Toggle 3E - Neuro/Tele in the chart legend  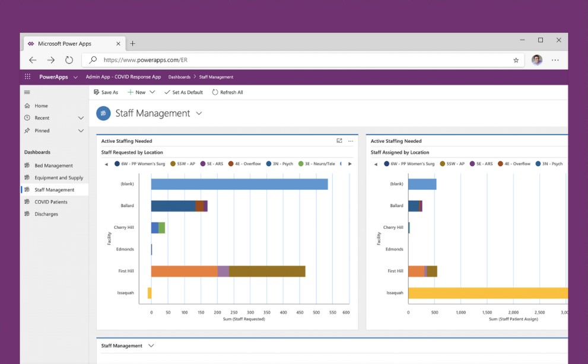coord(319,164)
